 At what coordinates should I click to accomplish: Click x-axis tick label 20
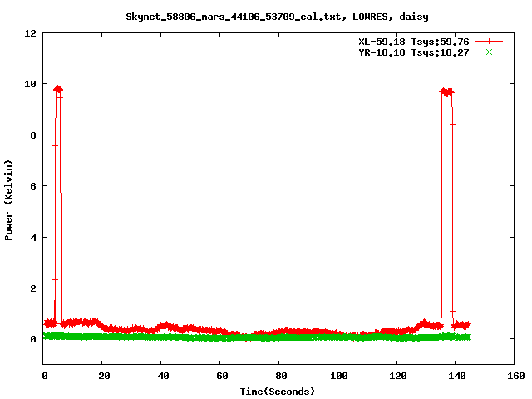point(104,376)
